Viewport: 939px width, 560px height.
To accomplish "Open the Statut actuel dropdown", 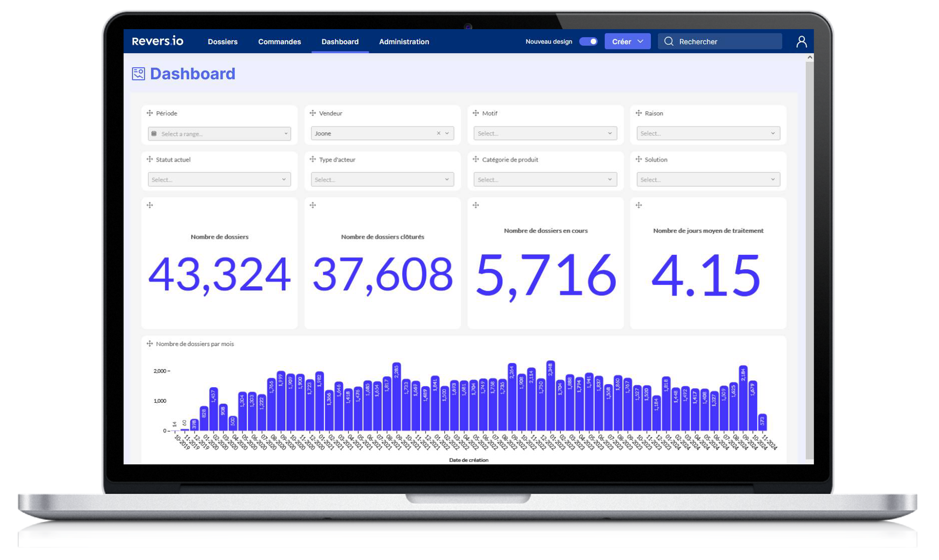I will pyautogui.click(x=219, y=180).
